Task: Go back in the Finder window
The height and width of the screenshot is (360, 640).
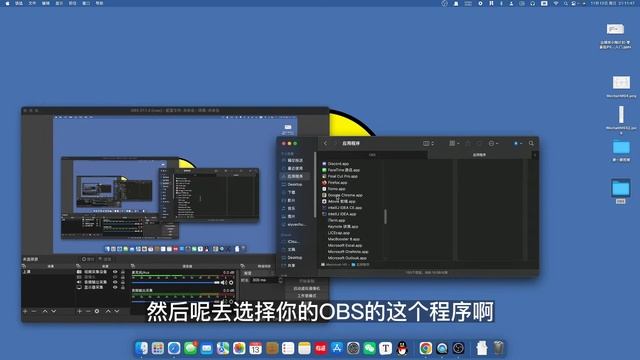Action: (x=325, y=143)
